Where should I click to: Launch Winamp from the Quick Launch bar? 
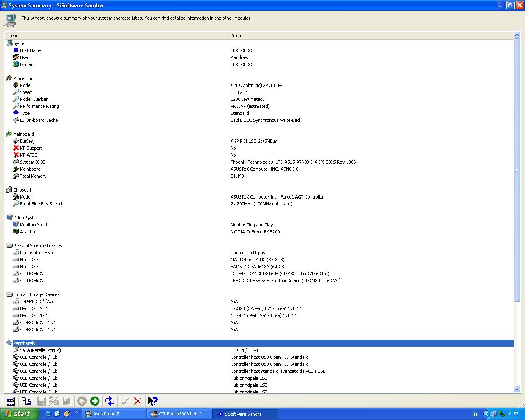(x=66, y=414)
